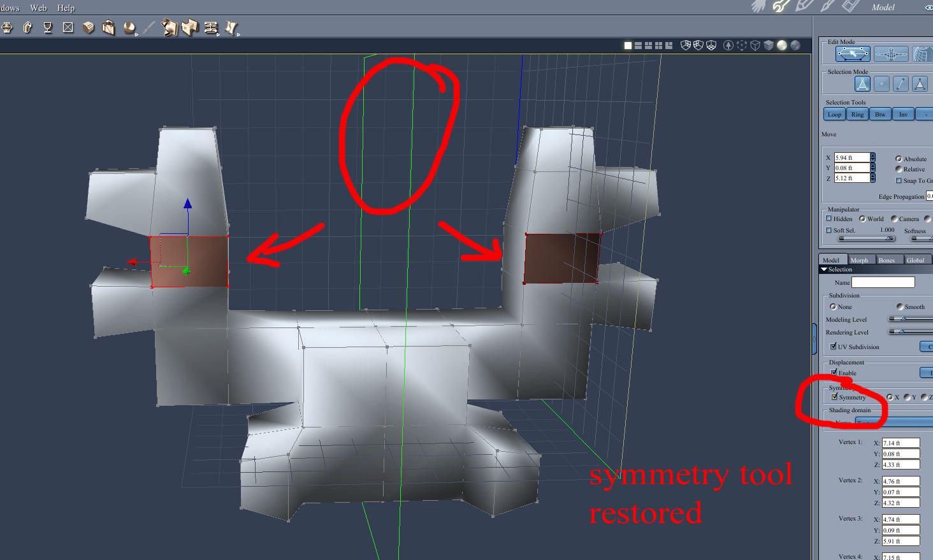Click the Selection Name input field
This screenshot has height=560, width=933.
pyautogui.click(x=883, y=282)
